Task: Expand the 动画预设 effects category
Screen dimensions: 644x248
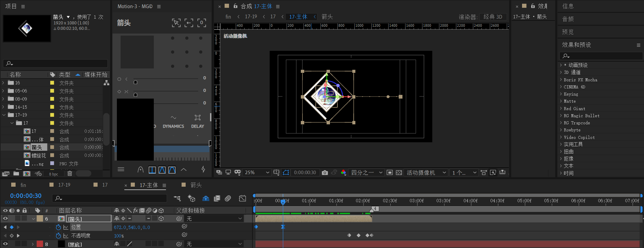Action: [561, 65]
